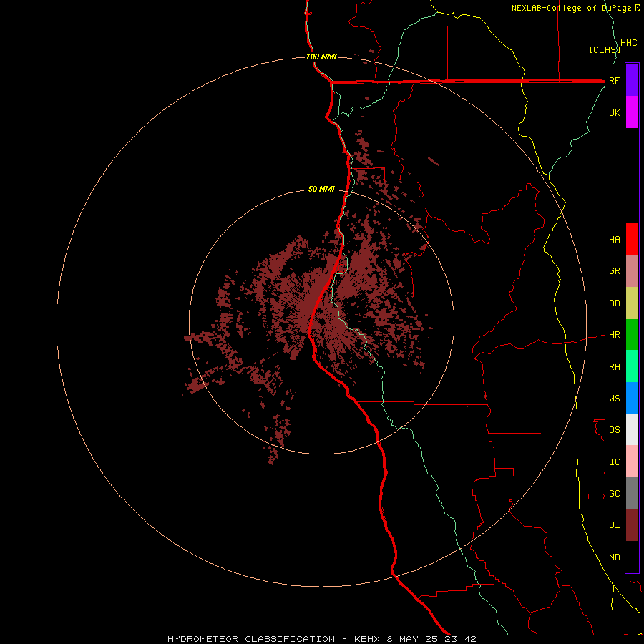Click the BD legend label
This screenshot has height=644, width=644.
pyautogui.click(x=614, y=303)
